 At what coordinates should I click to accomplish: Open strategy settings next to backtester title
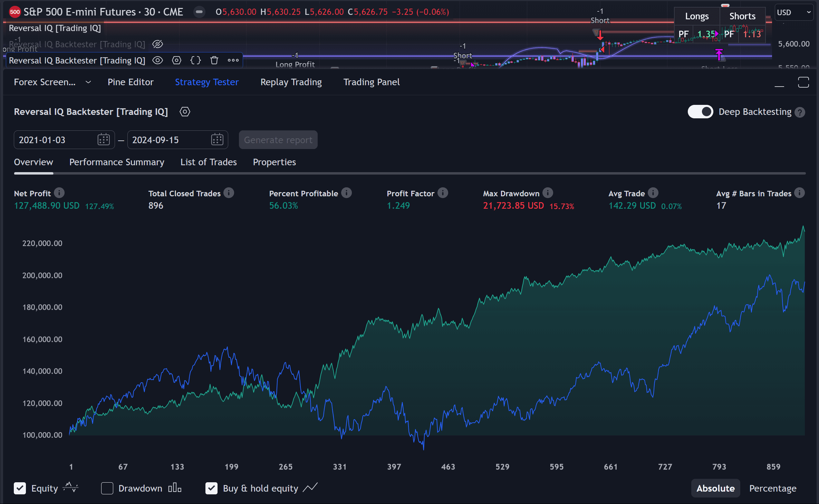185,112
